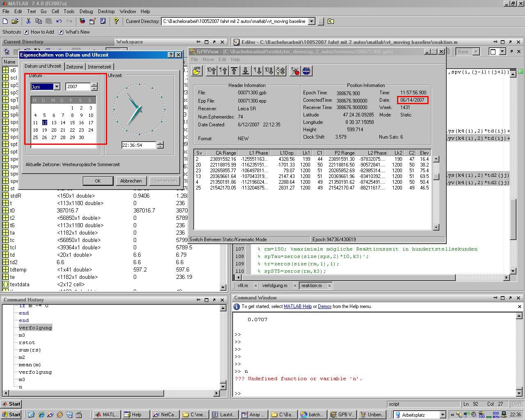Viewport: 525px width, 420px height.
Task: Open the month dropdown showing Juni
Action: (x=57, y=87)
